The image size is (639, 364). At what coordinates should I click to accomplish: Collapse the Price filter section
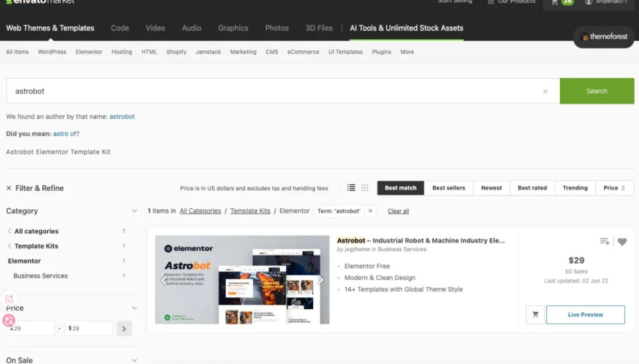(x=134, y=309)
